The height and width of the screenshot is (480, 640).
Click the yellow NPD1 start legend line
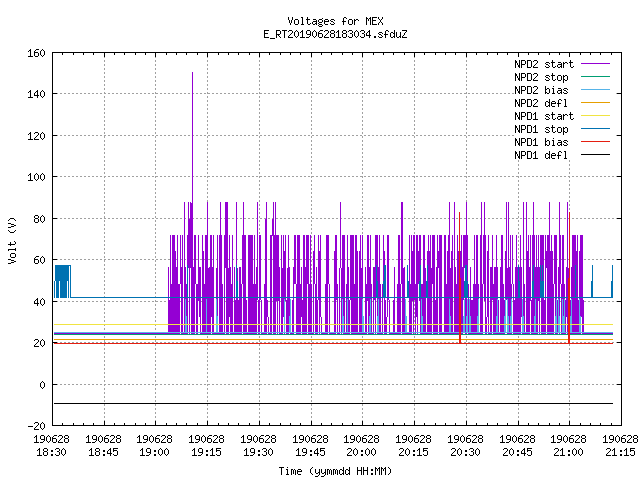[x=595, y=116]
